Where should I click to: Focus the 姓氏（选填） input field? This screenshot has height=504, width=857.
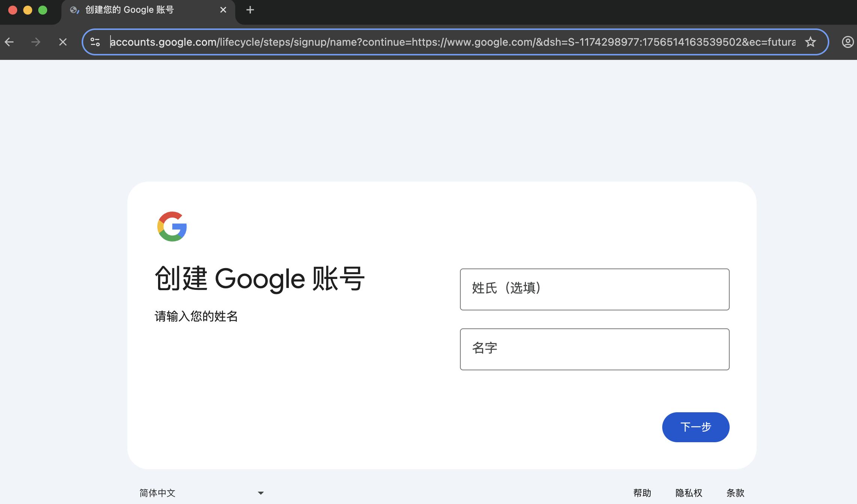click(x=594, y=289)
